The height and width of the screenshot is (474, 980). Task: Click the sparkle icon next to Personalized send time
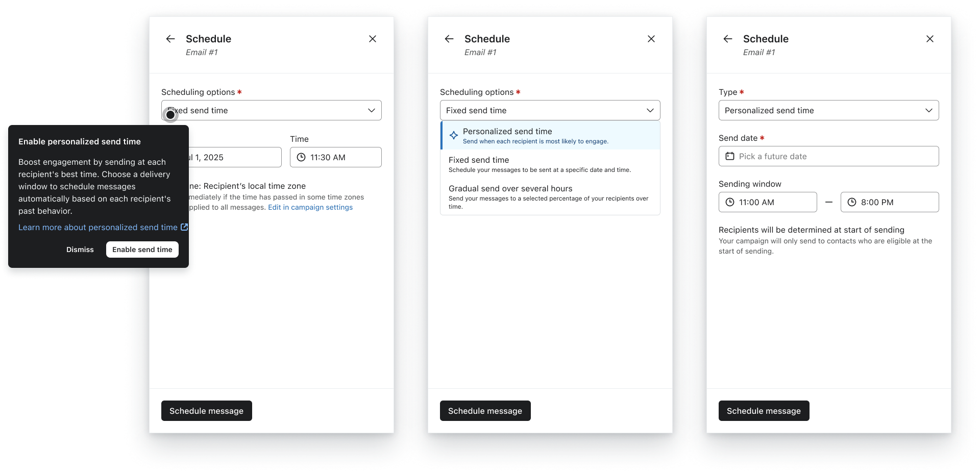click(453, 135)
